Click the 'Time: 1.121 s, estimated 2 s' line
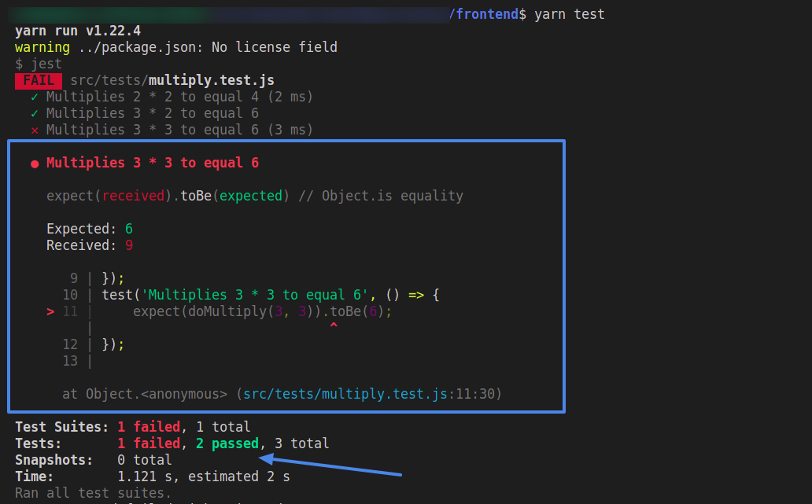This screenshot has width=812, height=504. click(x=153, y=476)
